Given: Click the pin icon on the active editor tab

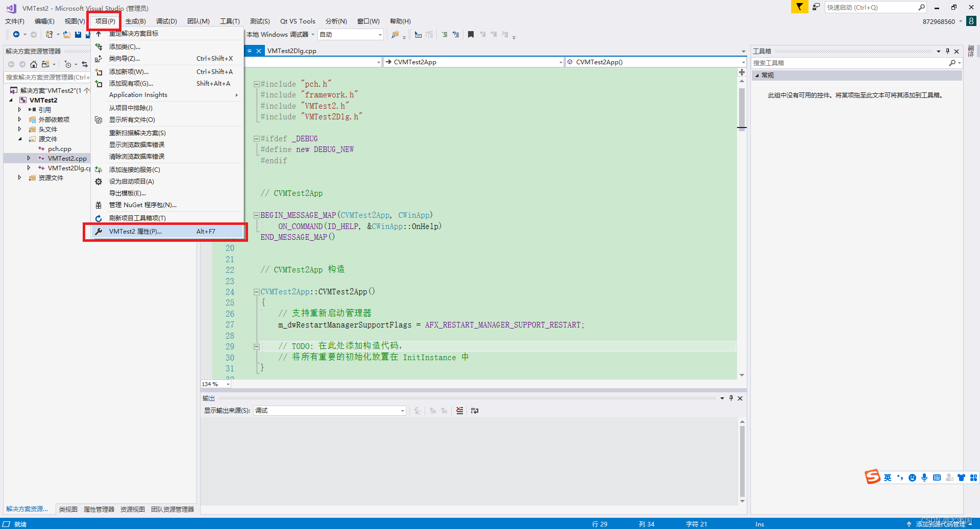Looking at the screenshot, I should point(250,51).
